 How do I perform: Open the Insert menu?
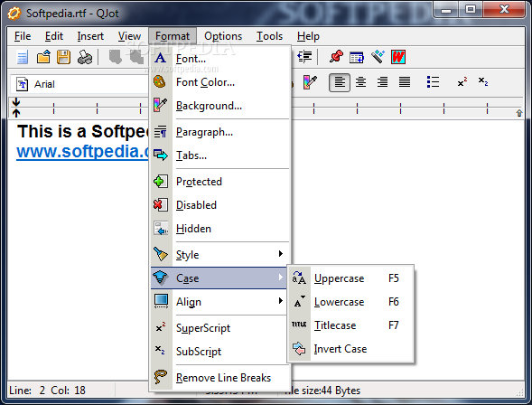click(x=90, y=36)
